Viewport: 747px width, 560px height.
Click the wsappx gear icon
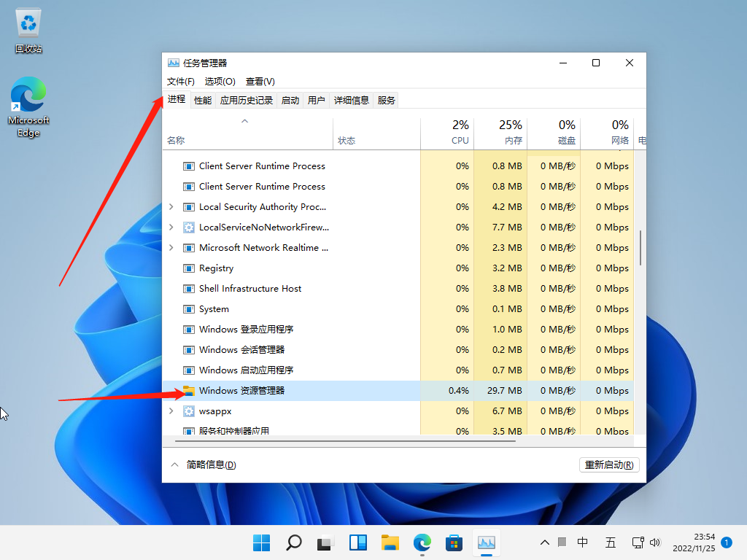tap(189, 411)
